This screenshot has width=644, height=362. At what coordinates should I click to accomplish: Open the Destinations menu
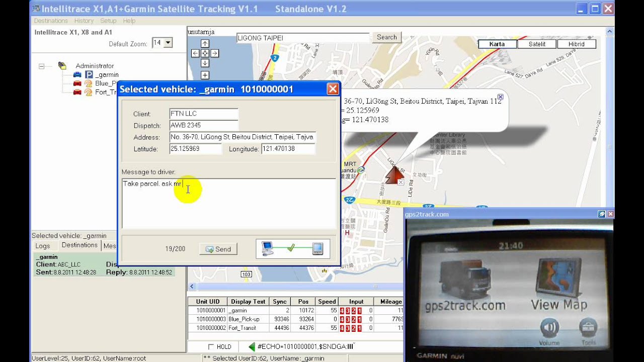51,21
